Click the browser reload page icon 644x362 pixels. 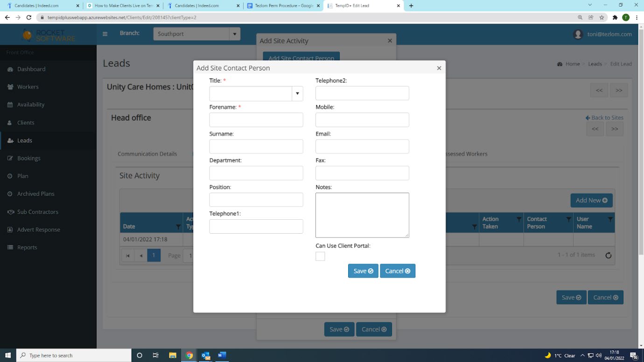pyautogui.click(x=29, y=17)
